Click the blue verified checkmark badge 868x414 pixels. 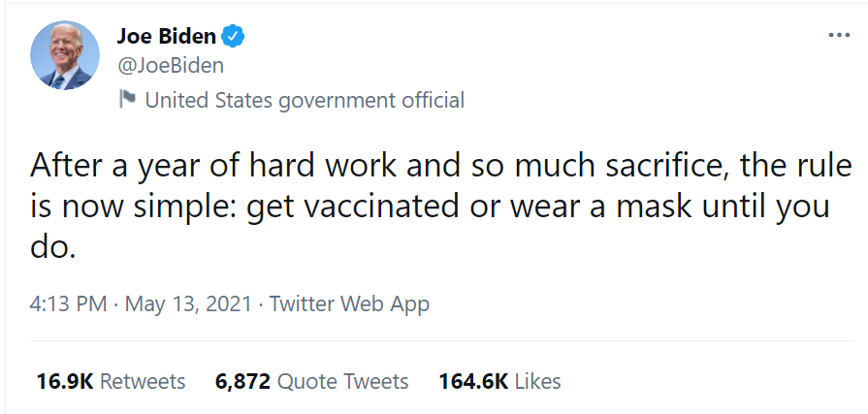pyautogui.click(x=233, y=37)
